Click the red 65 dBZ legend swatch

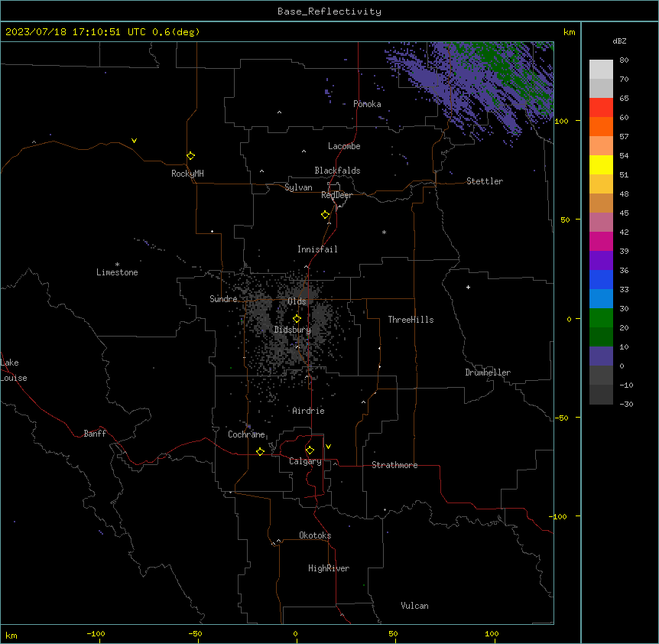[601, 107]
